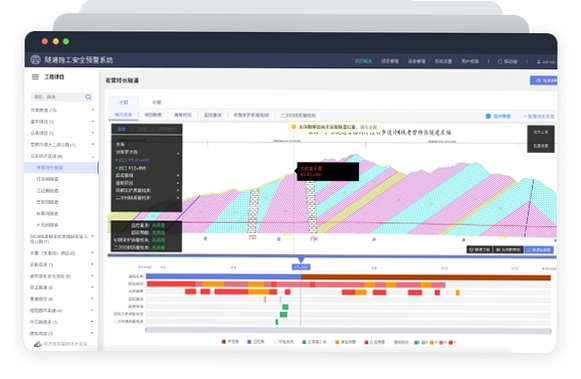Click the blue link text in the yellow notice

tap(368, 127)
